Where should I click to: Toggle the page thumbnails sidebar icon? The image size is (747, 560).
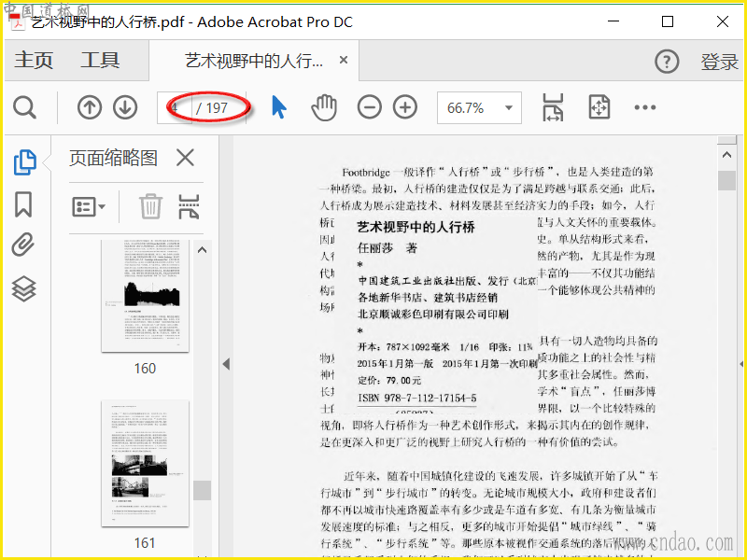[x=25, y=162]
